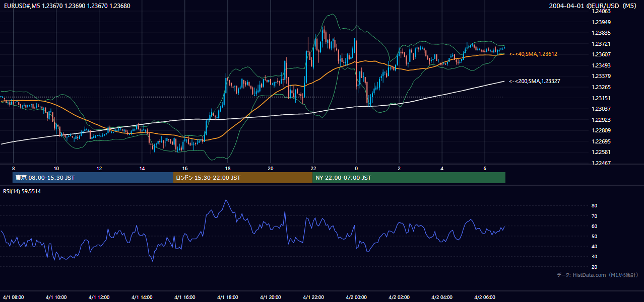Click RSI scale value 60

pos(594,226)
